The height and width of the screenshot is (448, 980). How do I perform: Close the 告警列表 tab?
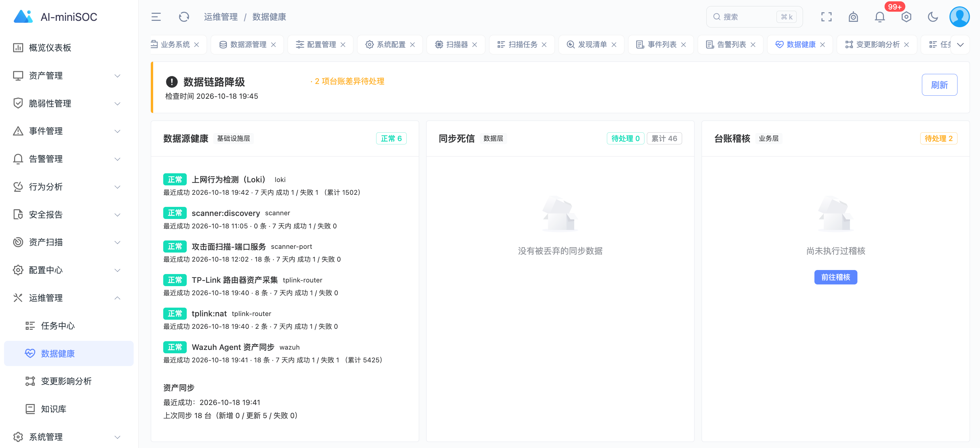753,44
